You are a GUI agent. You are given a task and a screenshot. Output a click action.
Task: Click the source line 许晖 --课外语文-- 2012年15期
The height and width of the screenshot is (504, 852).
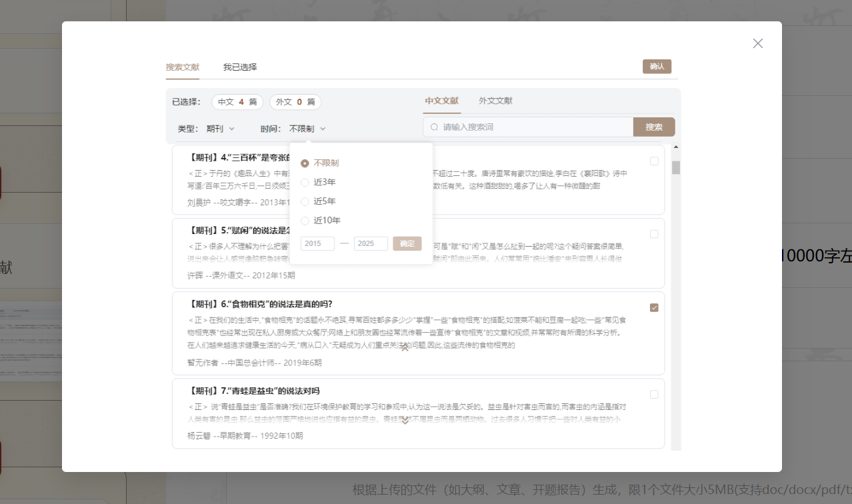pos(241,275)
